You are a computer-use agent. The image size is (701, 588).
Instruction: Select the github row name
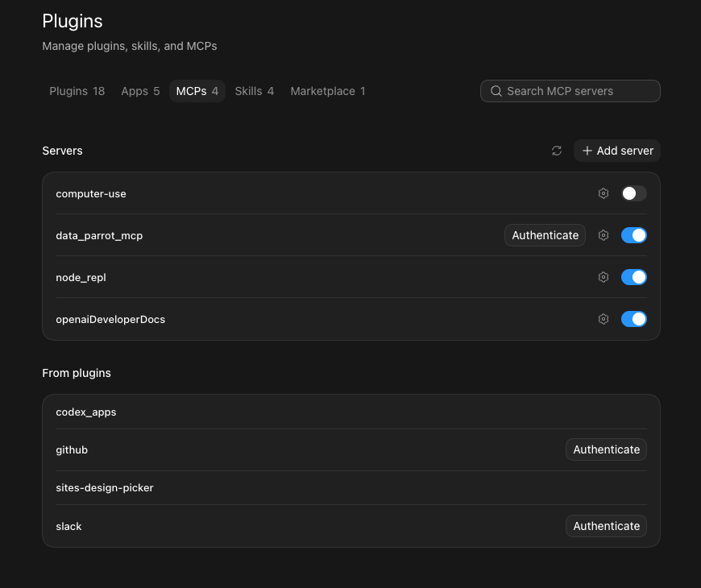72,450
